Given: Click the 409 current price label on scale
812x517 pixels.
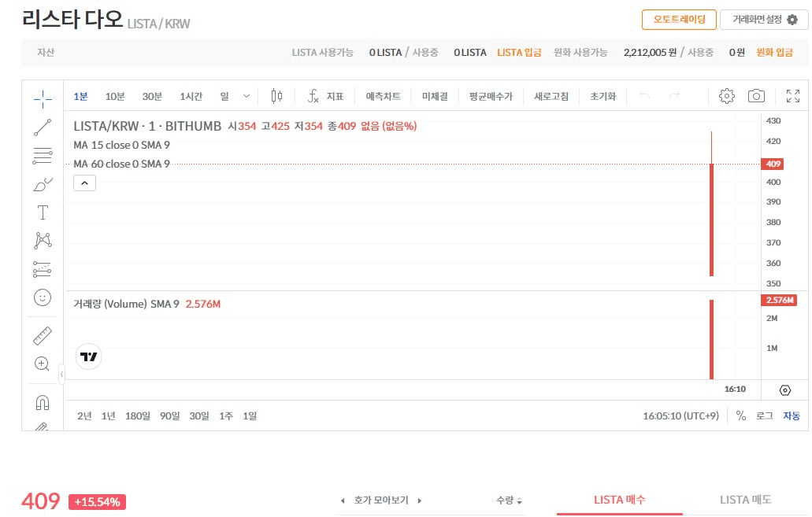Looking at the screenshot, I should pyautogui.click(x=772, y=164).
